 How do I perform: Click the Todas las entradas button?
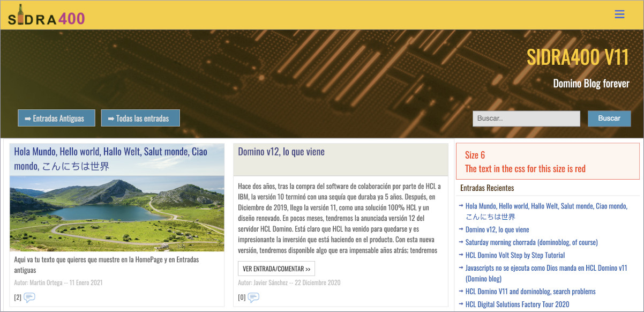point(140,118)
